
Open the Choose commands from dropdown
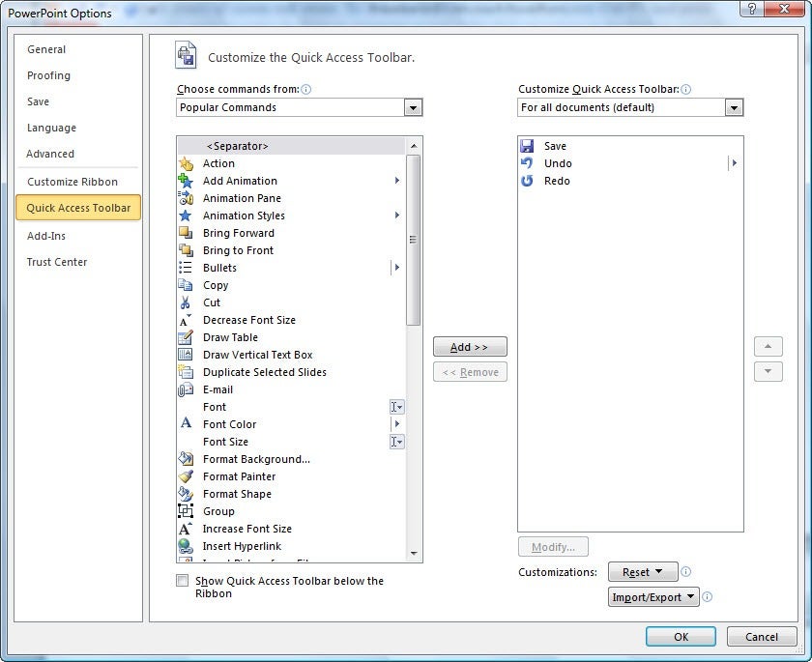413,107
